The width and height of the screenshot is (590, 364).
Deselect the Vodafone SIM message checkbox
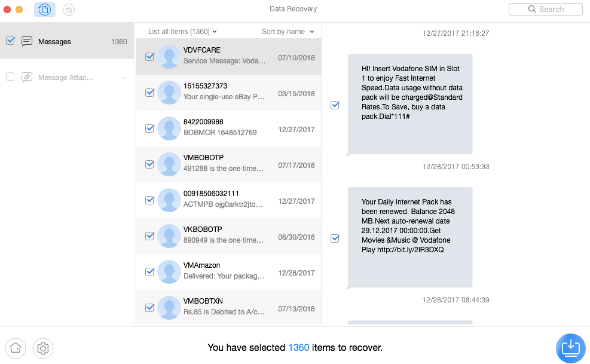(335, 105)
